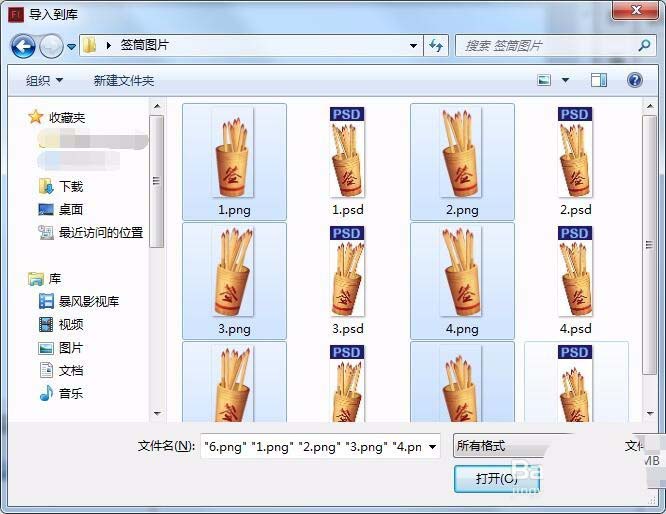Open the 所有格式 file type dropdown
The image size is (666, 514).
[x=499, y=446]
